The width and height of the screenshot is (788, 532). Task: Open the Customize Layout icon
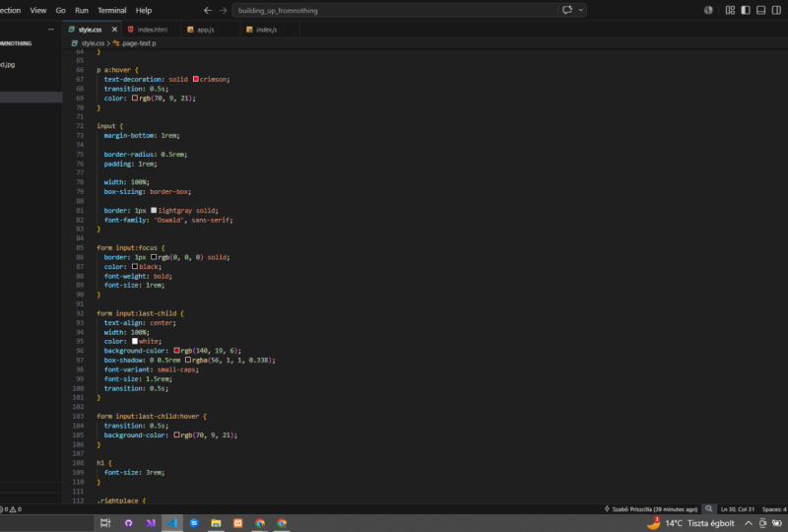click(730, 10)
